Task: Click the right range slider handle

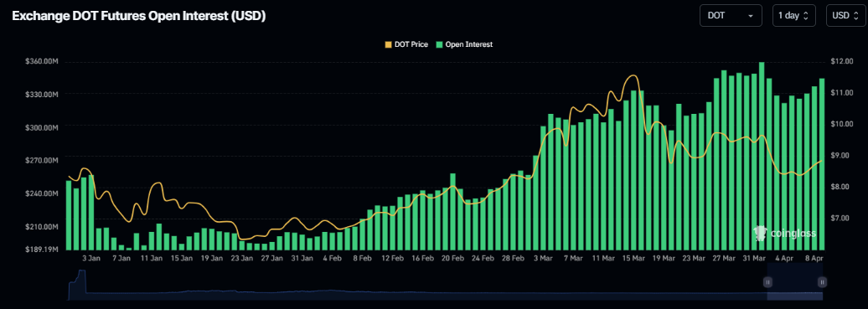Action: 822,282
